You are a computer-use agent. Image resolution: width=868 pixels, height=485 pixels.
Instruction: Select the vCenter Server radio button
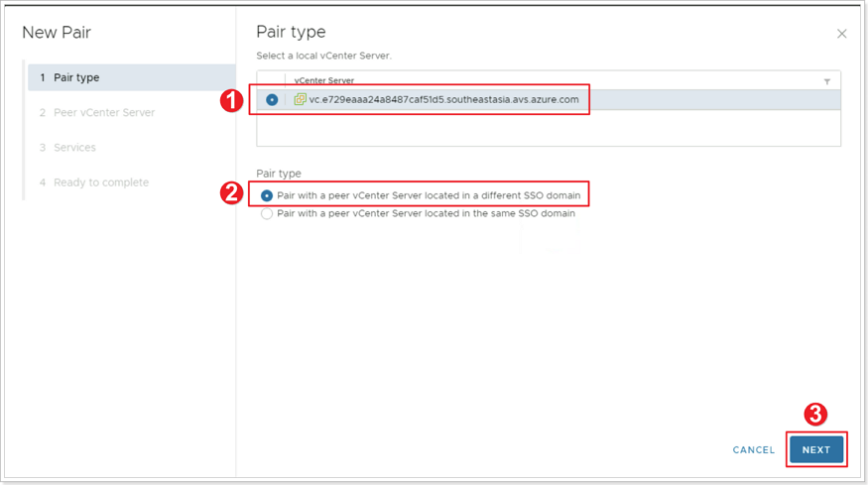pyautogui.click(x=272, y=99)
